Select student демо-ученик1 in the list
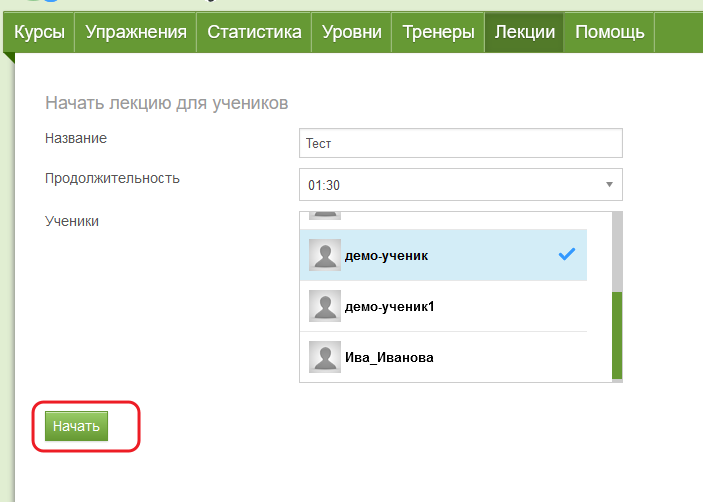 pyautogui.click(x=390, y=306)
